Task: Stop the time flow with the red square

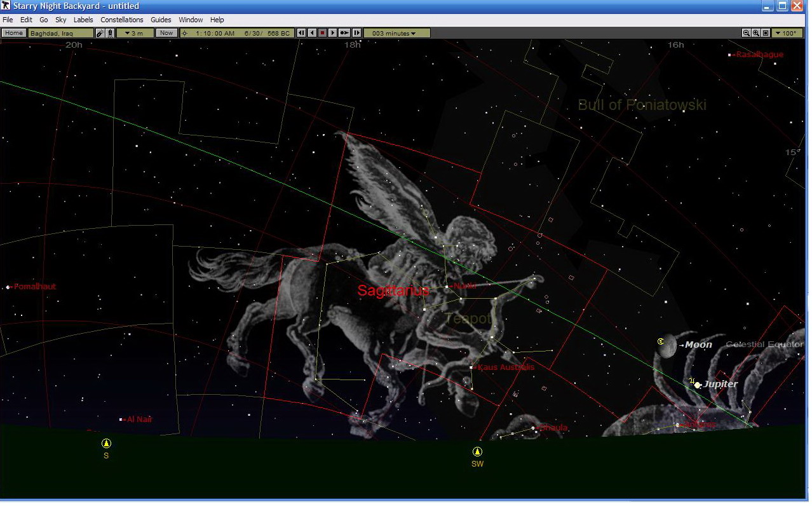Action: click(322, 33)
